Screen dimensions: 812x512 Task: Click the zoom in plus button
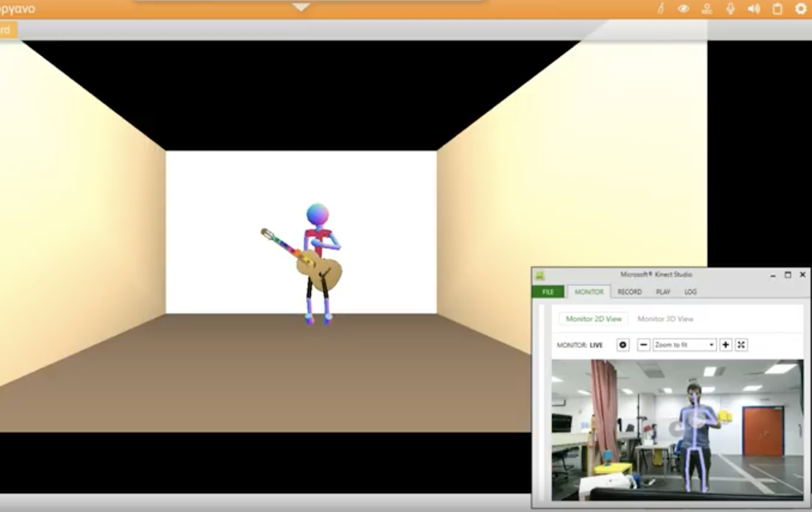pyautogui.click(x=726, y=345)
